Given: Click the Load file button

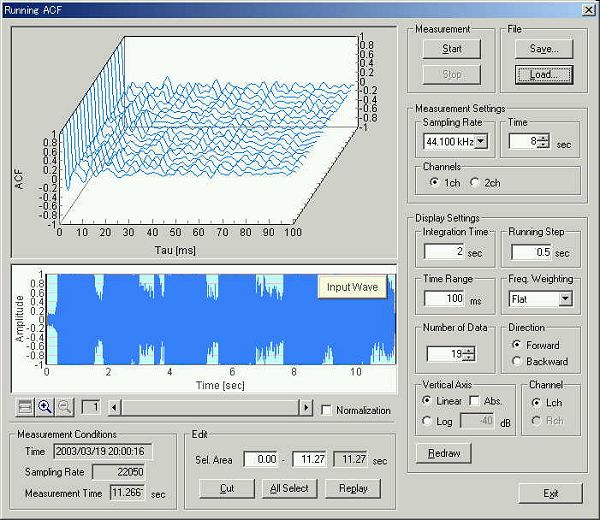Looking at the screenshot, I should coord(544,73).
